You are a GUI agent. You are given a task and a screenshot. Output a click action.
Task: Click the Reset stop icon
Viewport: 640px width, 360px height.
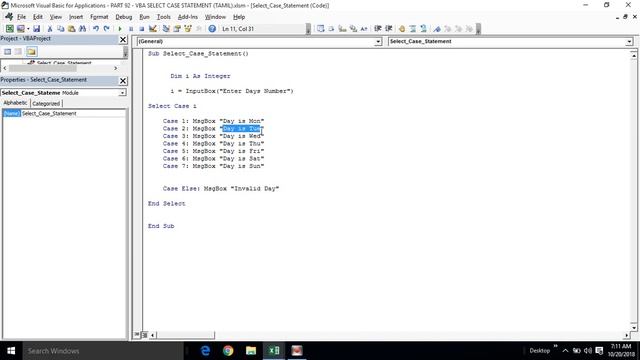pyautogui.click(x=141, y=29)
